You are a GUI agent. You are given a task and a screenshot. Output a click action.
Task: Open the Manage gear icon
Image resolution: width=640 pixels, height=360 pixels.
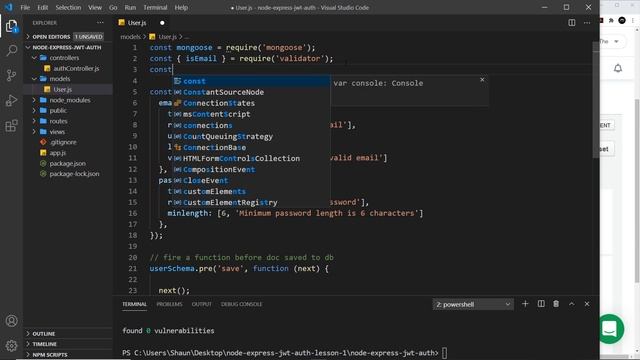click(x=11, y=345)
